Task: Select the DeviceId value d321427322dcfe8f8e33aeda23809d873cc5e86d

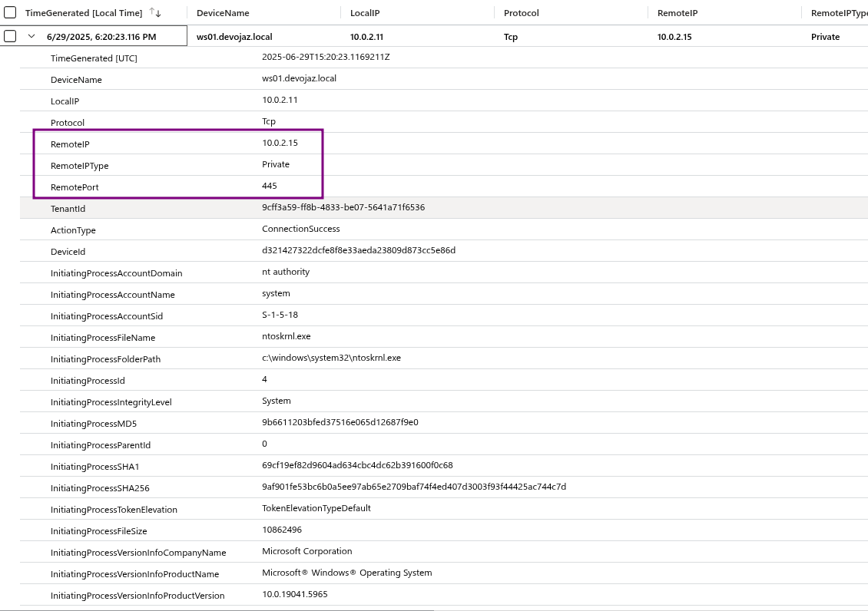Action: (x=359, y=250)
